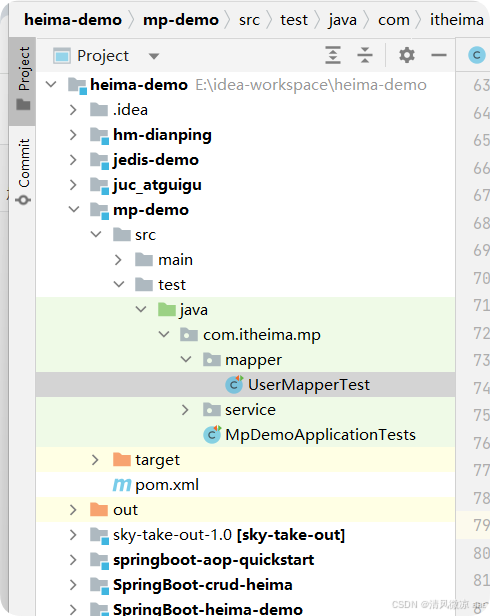Click the Expand All icon in Project toolbar

333,55
